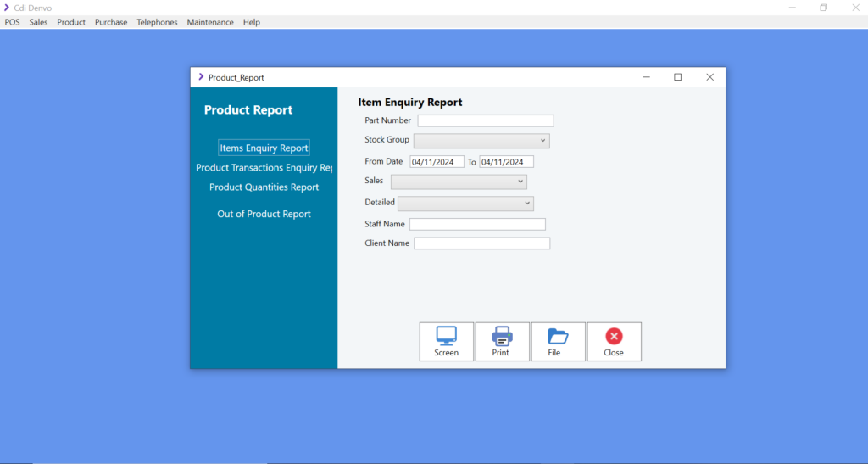Choose Product Quantities Report in sidebar
The image size is (868, 464).
pyautogui.click(x=264, y=187)
